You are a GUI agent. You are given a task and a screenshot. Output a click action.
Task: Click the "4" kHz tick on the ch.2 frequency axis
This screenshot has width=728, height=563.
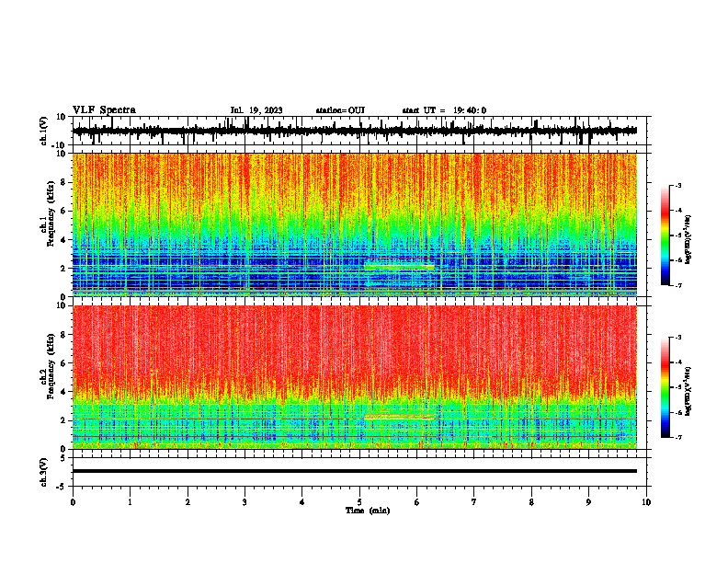point(63,392)
